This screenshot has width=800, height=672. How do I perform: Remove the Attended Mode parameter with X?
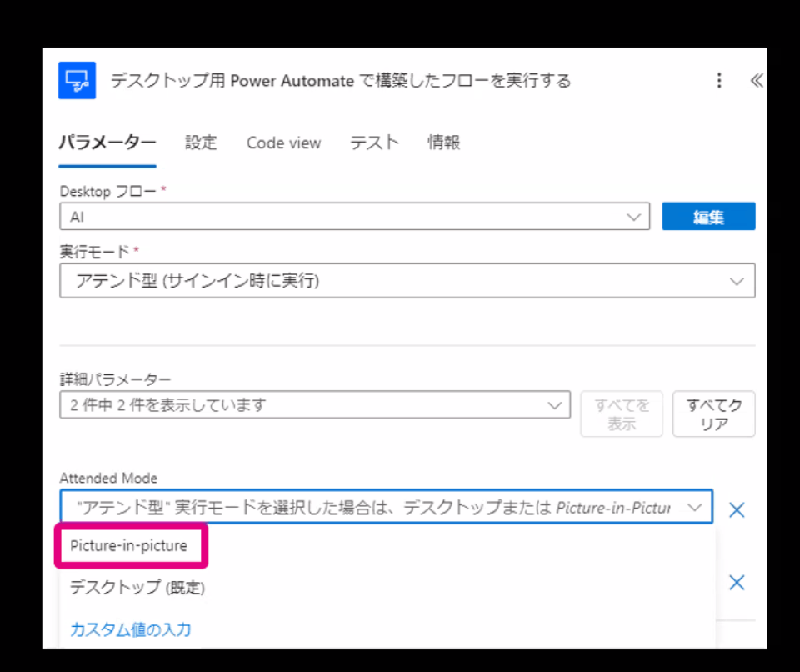(737, 509)
